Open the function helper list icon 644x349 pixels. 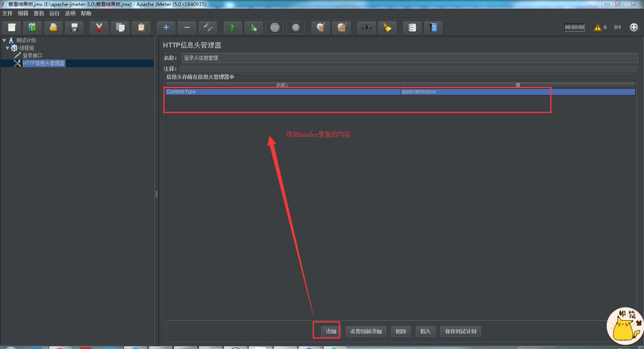(x=412, y=27)
